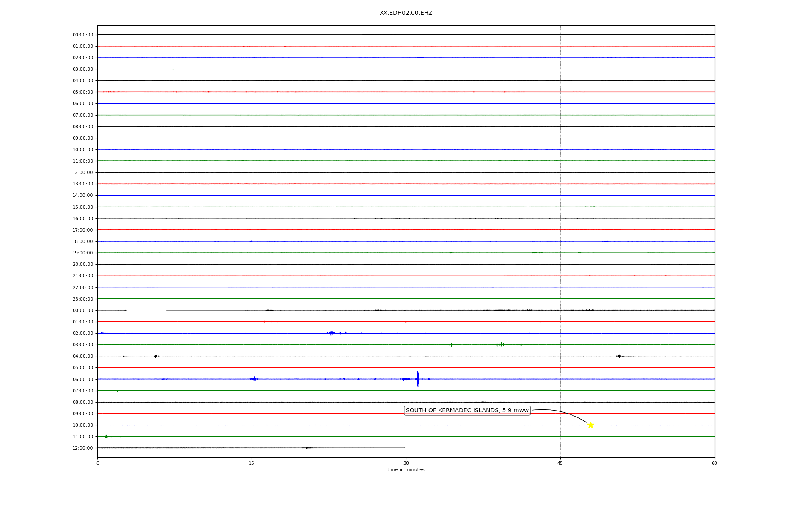Click the 19:00:00 row time label
The height and width of the screenshot is (508, 812).
tap(82, 253)
